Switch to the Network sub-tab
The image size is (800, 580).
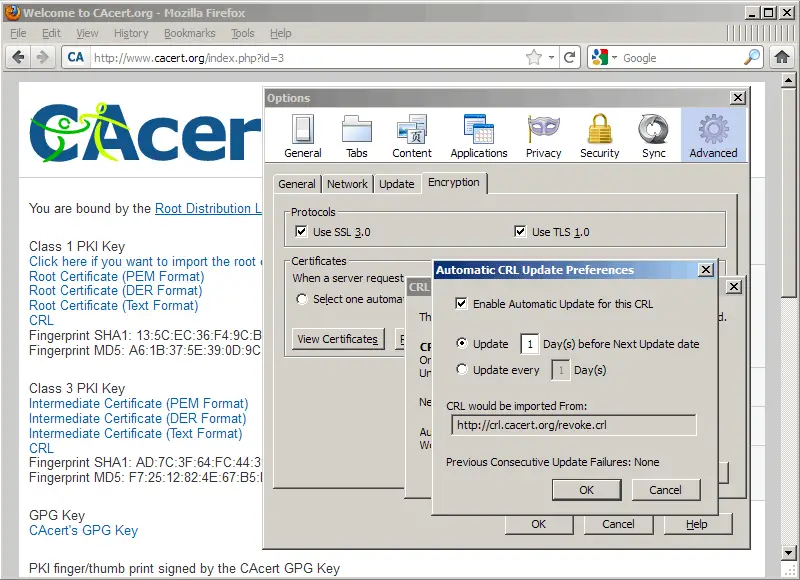(347, 184)
